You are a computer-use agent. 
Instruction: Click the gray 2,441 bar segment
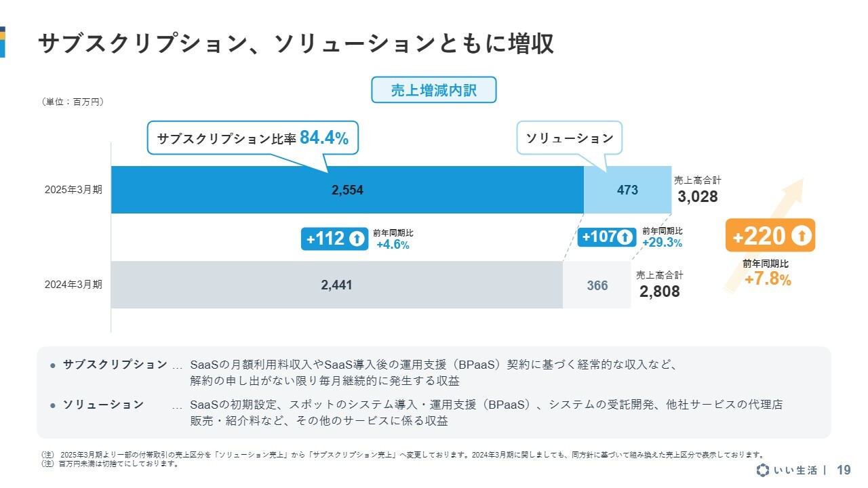(337, 285)
